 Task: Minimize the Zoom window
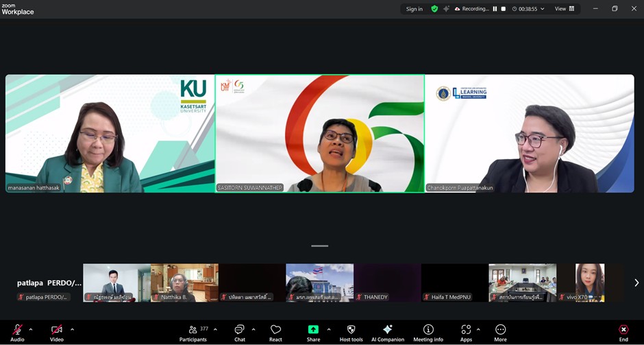tap(595, 9)
